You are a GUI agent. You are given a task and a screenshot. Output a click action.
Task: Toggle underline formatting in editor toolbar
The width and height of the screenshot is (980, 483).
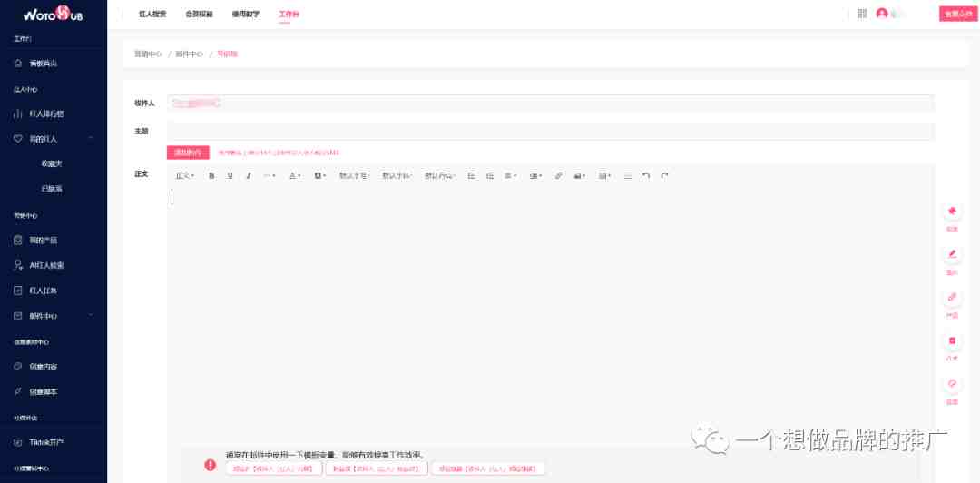point(230,176)
